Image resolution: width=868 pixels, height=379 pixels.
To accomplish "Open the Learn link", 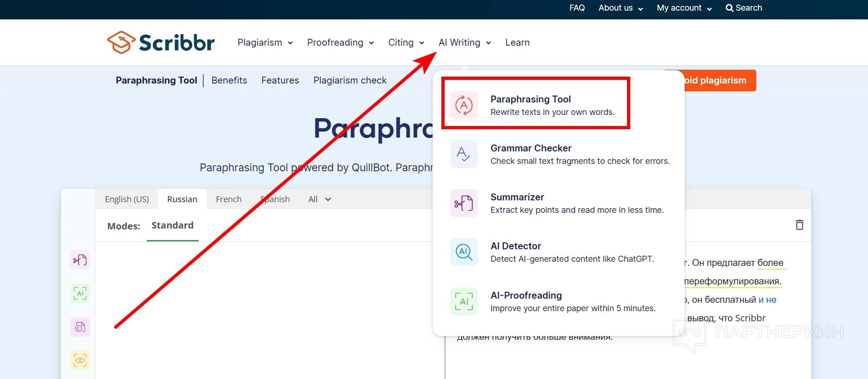I will click(x=518, y=42).
